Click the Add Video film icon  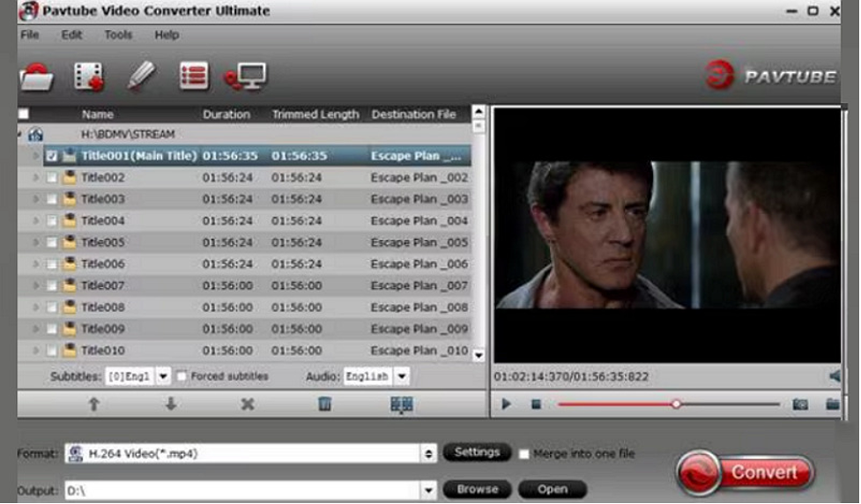pos(88,77)
